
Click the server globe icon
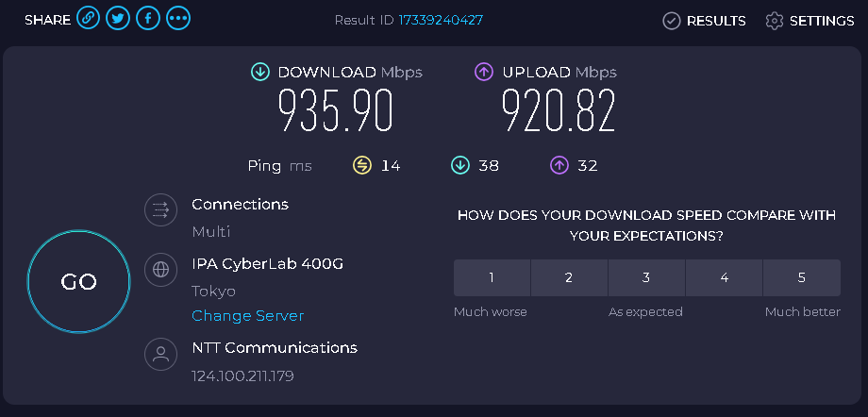[160, 269]
